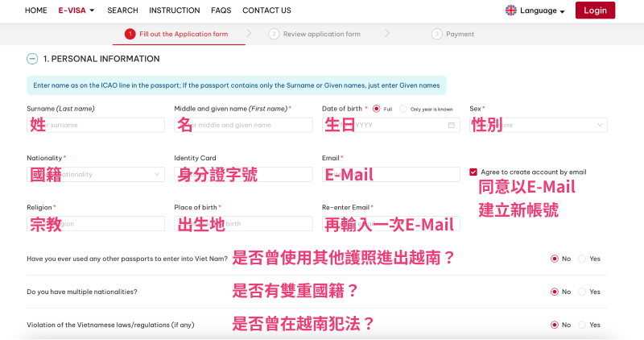Click the red Login button
This screenshot has height=340, width=644.
click(595, 10)
